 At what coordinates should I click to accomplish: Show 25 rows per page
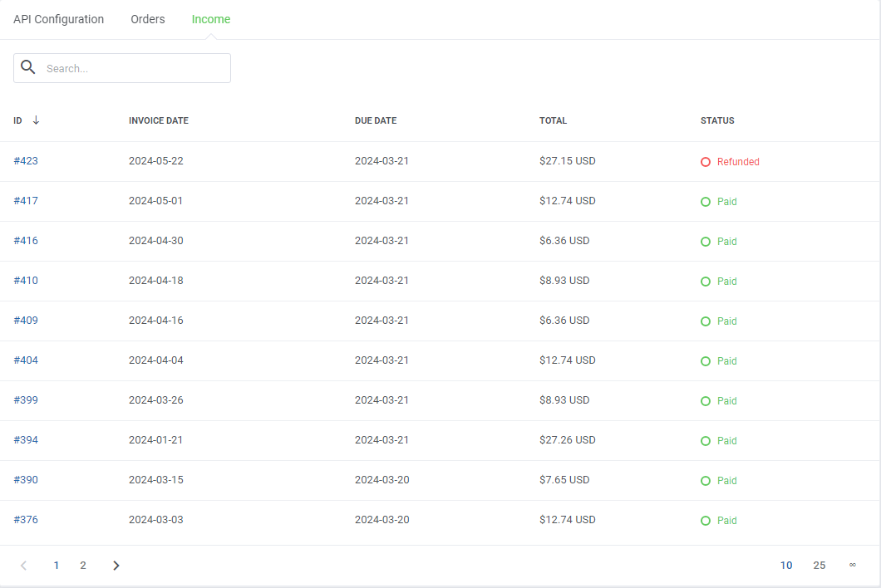819,566
